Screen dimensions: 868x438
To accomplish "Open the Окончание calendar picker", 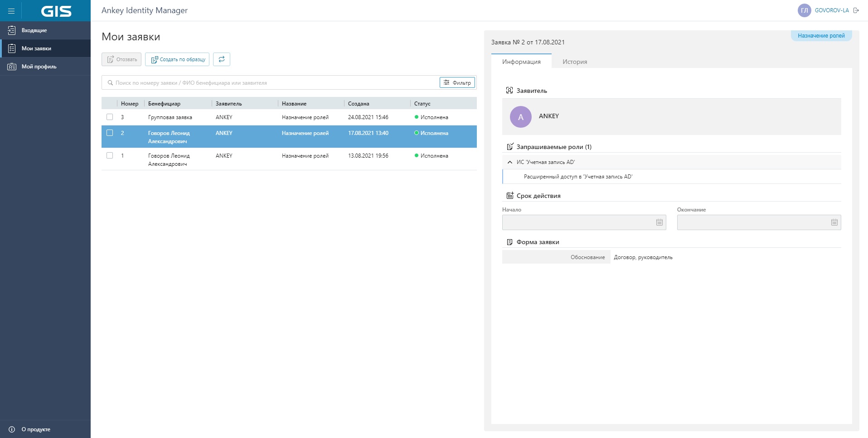I will (x=834, y=222).
